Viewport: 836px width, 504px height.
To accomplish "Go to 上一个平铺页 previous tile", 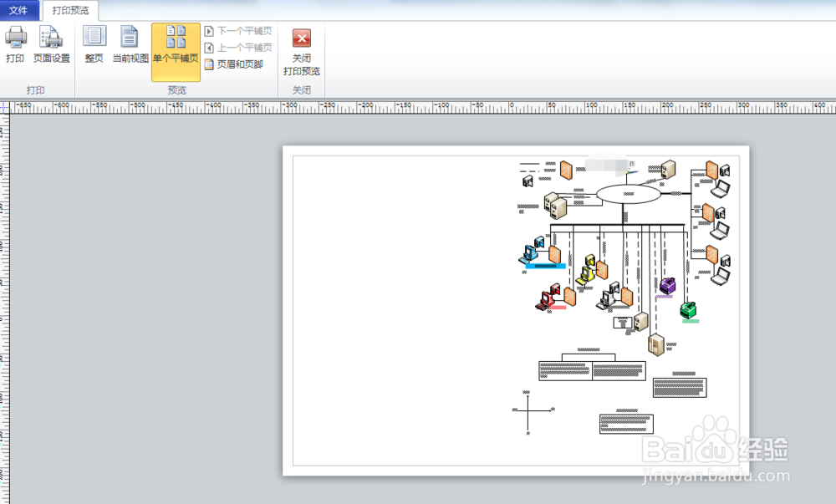I will click(x=238, y=48).
